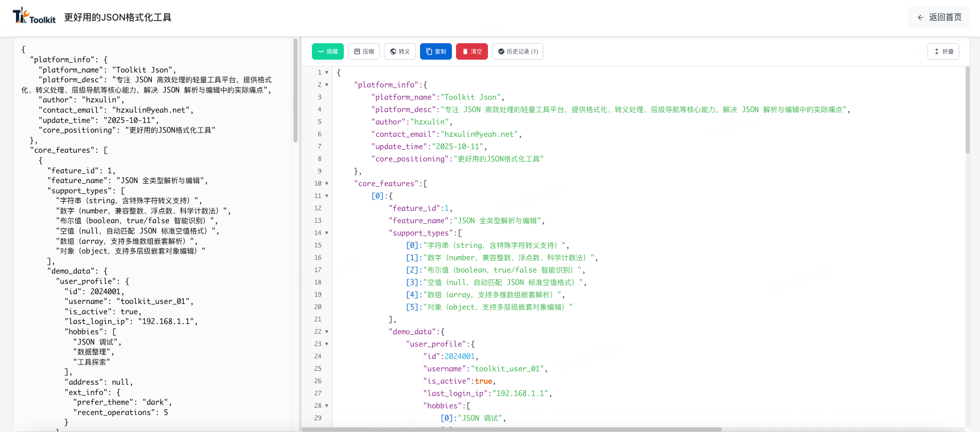The image size is (980, 432).
Task: Collapse user_profile at line 23
Action: point(327,344)
